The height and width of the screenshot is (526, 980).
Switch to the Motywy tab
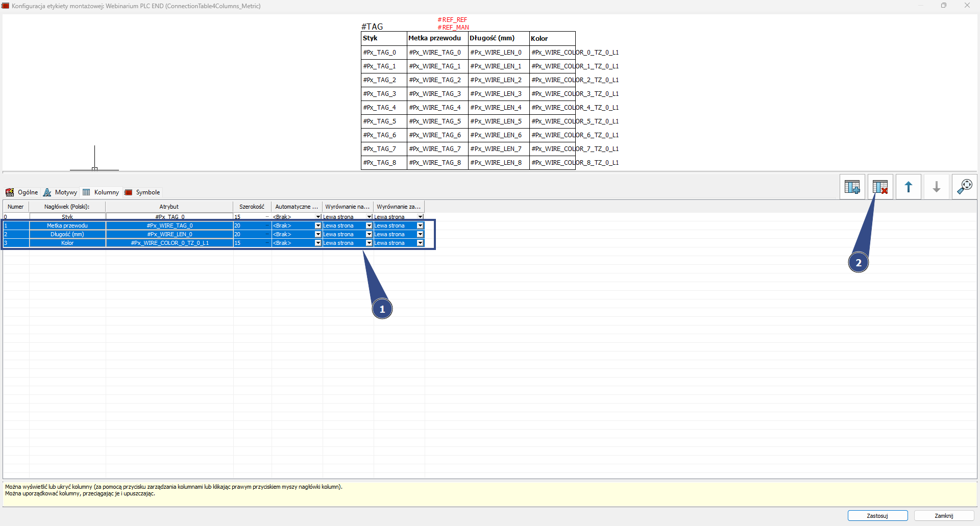(x=60, y=192)
